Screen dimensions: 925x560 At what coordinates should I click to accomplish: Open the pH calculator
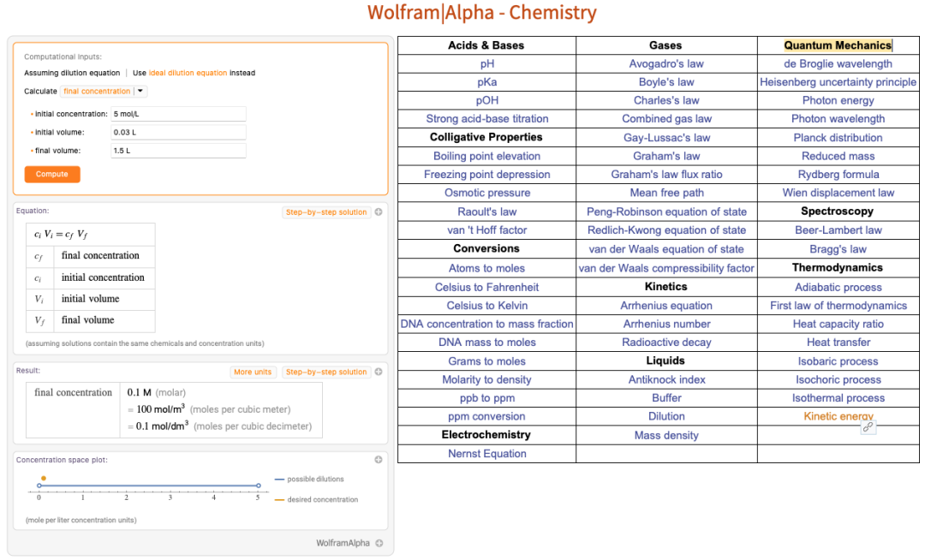486,63
